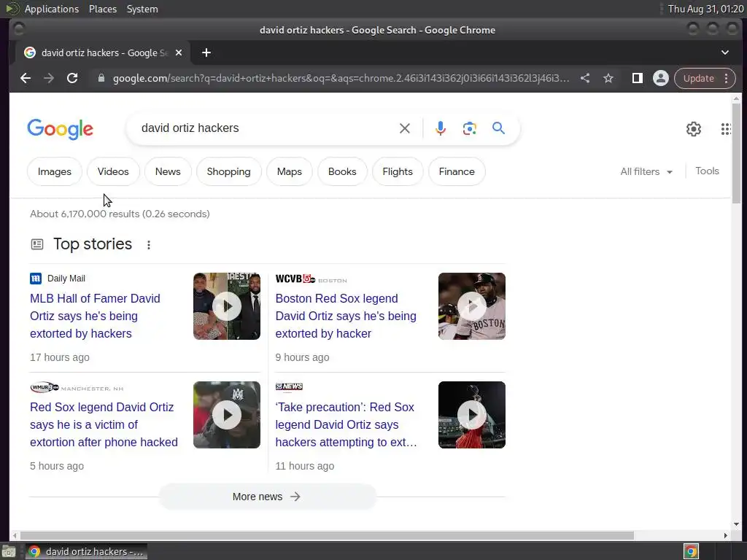Open Chrome side panel icon
This screenshot has height=560, width=747.
(637, 78)
